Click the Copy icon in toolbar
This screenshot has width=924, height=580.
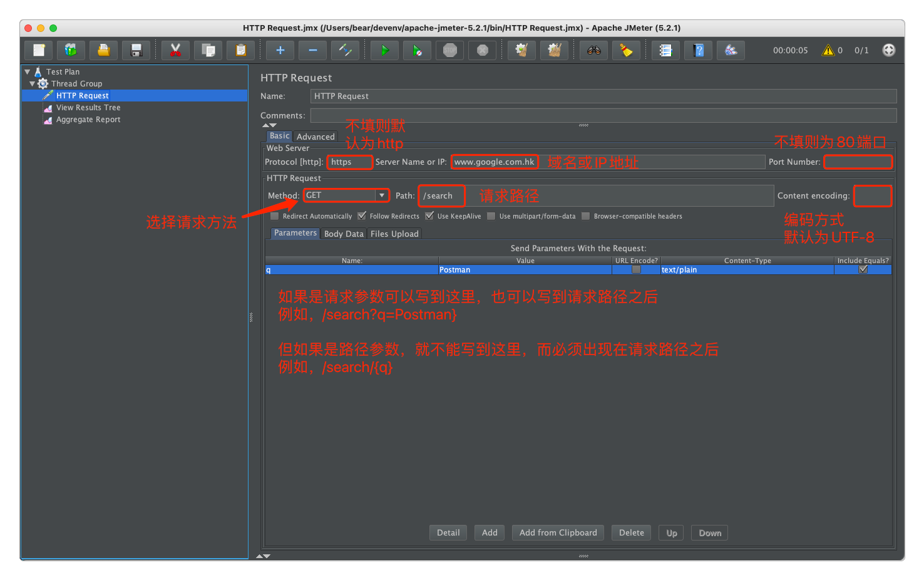tap(208, 50)
